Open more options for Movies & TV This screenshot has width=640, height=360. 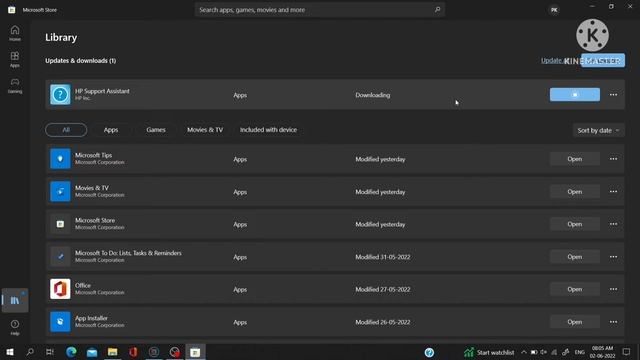pos(613,191)
